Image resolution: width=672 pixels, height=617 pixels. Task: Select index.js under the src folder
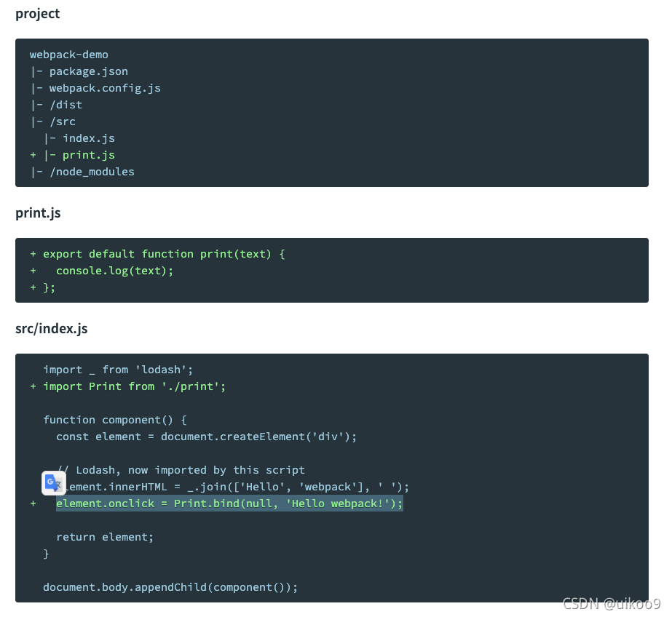[89, 138]
